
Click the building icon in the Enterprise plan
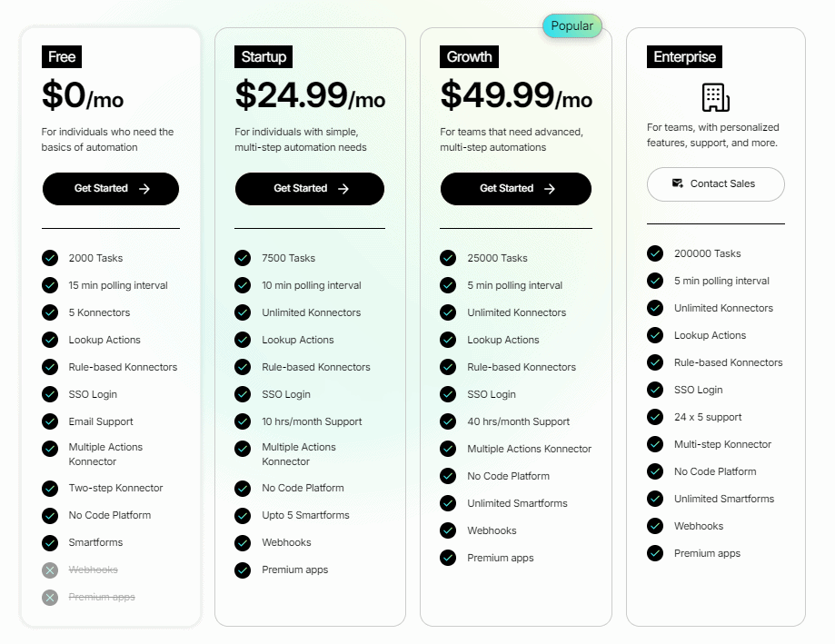(715, 95)
